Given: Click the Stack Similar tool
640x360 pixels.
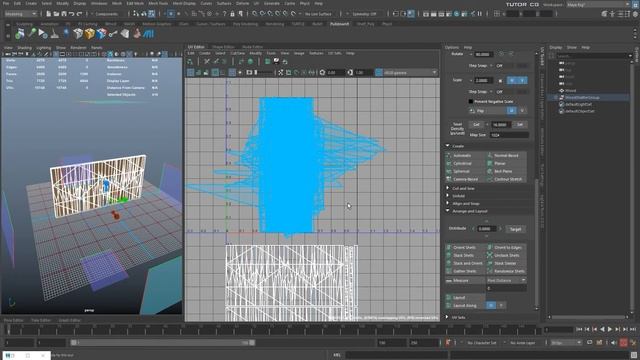Looking at the screenshot, I should [506, 263].
